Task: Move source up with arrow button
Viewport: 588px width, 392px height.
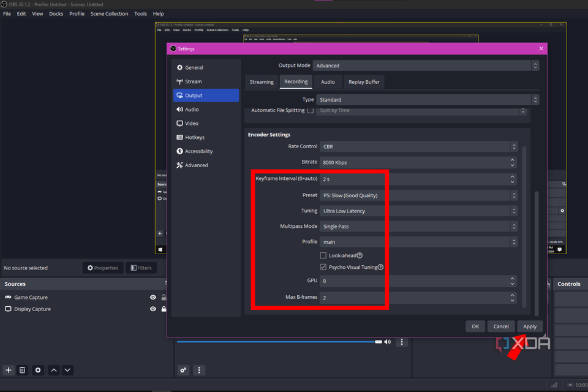Action: pos(54,370)
